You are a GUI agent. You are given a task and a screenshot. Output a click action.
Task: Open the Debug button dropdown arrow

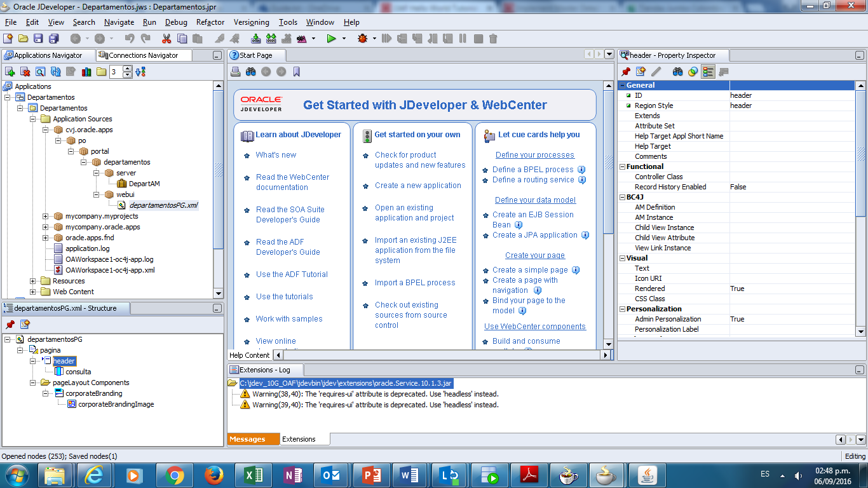click(376, 39)
